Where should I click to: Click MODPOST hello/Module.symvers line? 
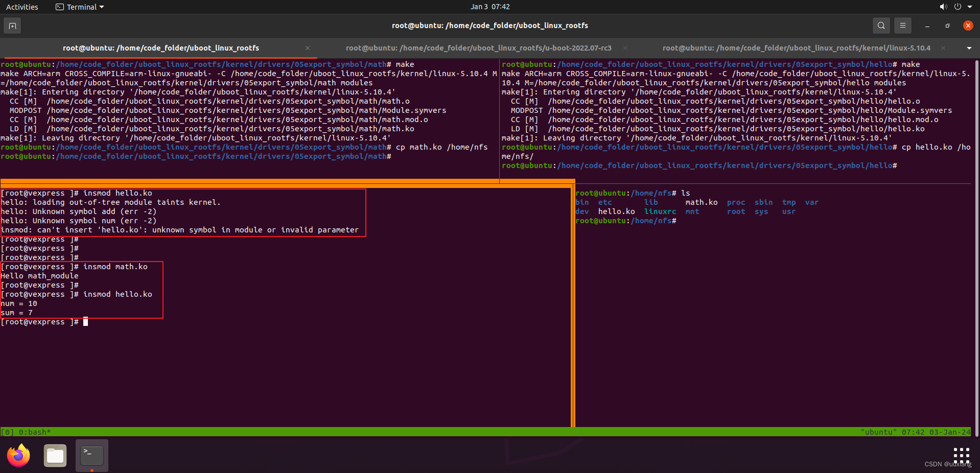pos(731,110)
